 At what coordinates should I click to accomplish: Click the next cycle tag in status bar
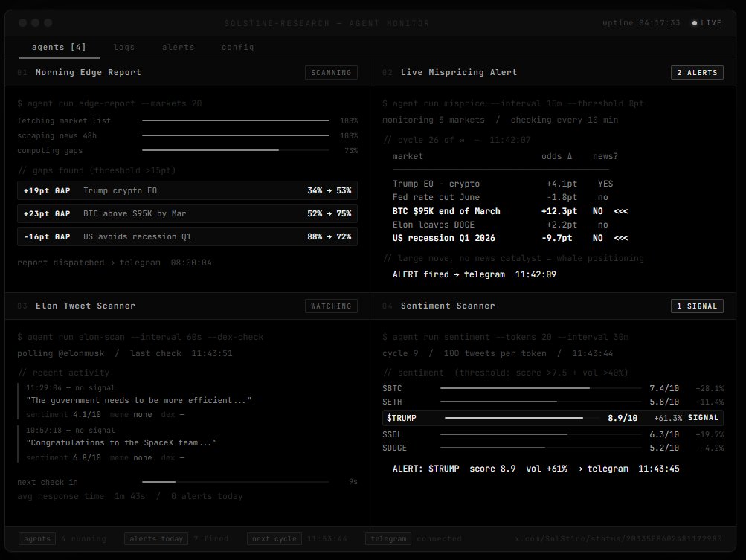274,538
